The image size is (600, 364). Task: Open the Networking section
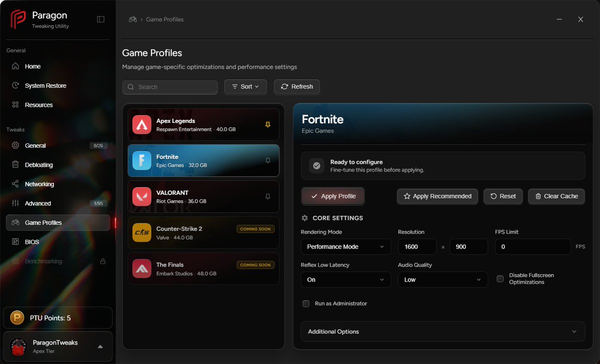(58, 184)
